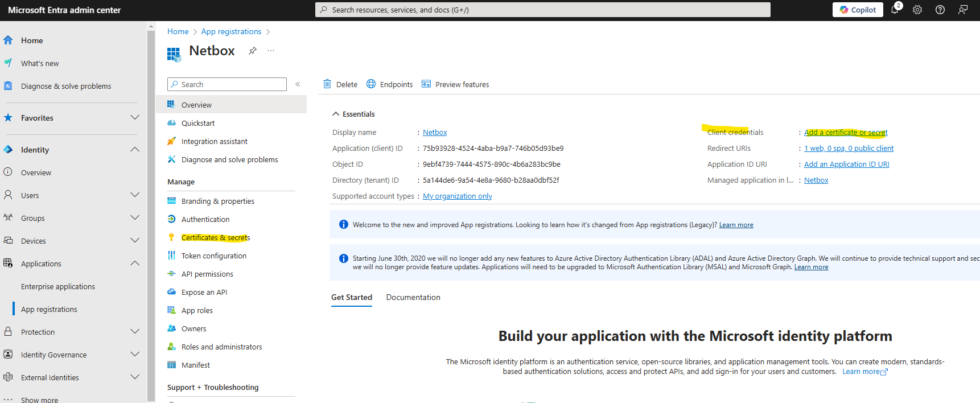Click App registrations breadcrumb link

pyautogui.click(x=231, y=31)
